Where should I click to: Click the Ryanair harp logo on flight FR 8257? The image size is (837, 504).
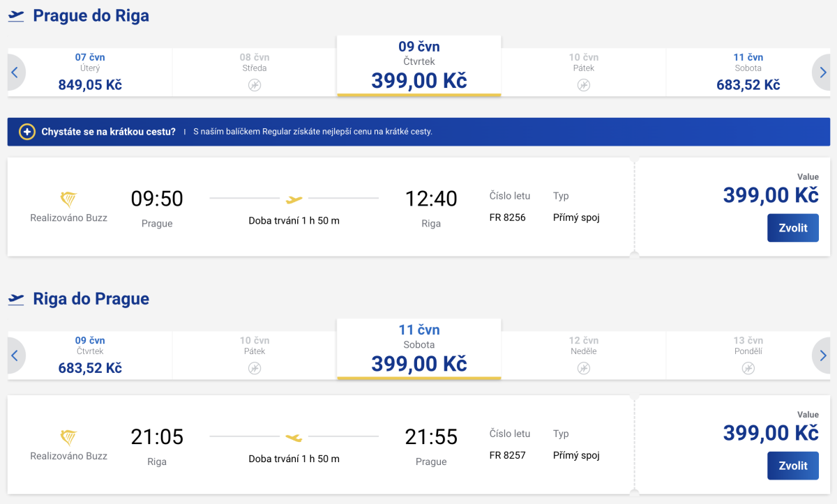68,438
